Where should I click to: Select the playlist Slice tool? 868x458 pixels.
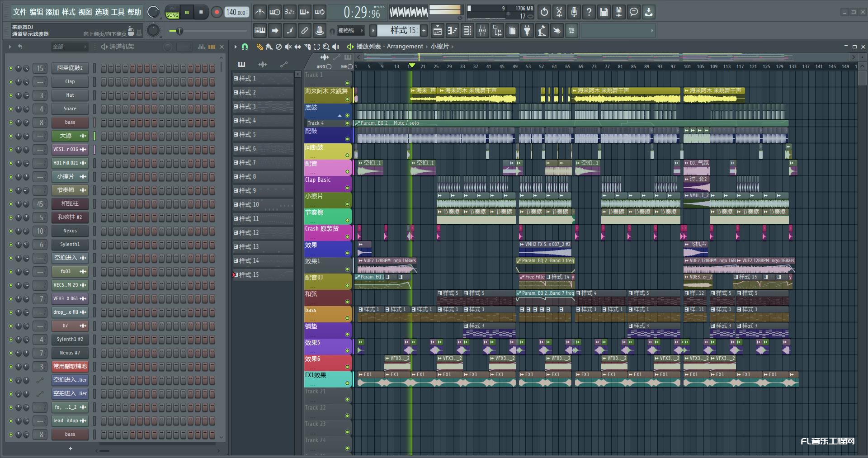307,47
